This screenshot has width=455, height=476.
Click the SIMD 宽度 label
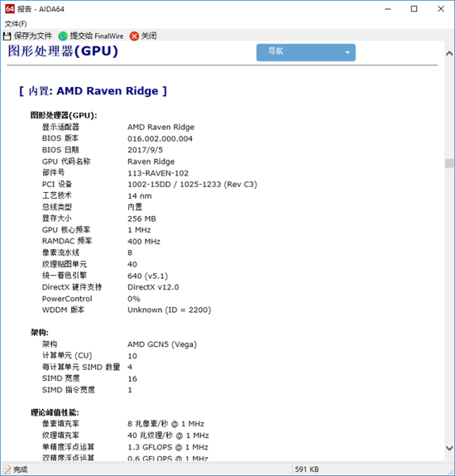(61, 378)
